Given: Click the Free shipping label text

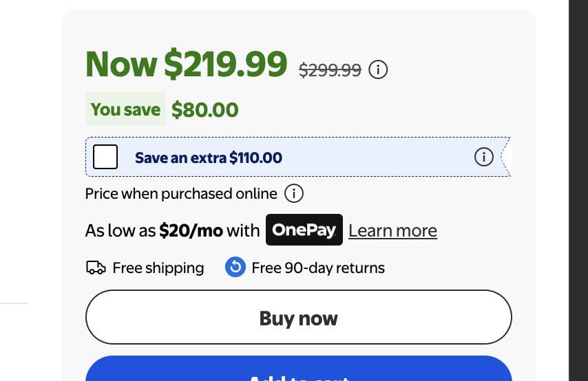Looking at the screenshot, I should [158, 268].
